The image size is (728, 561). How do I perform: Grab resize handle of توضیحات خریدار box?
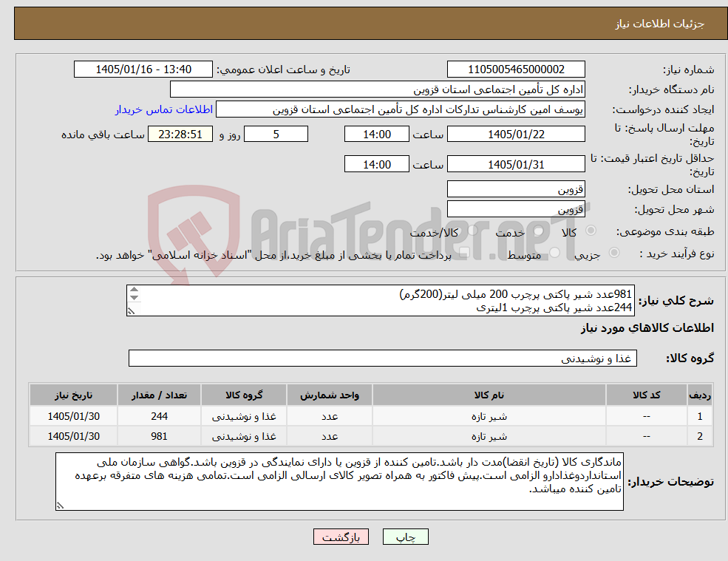click(x=60, y=506)
